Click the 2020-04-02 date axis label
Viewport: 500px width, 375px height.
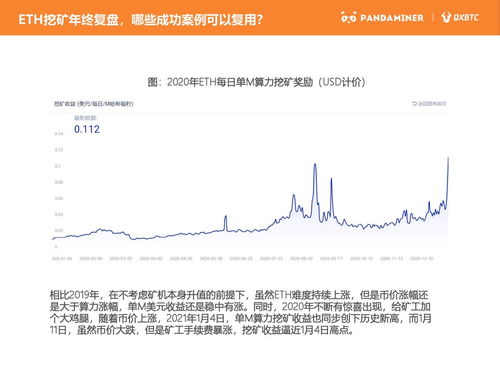(x=151, y=258)
